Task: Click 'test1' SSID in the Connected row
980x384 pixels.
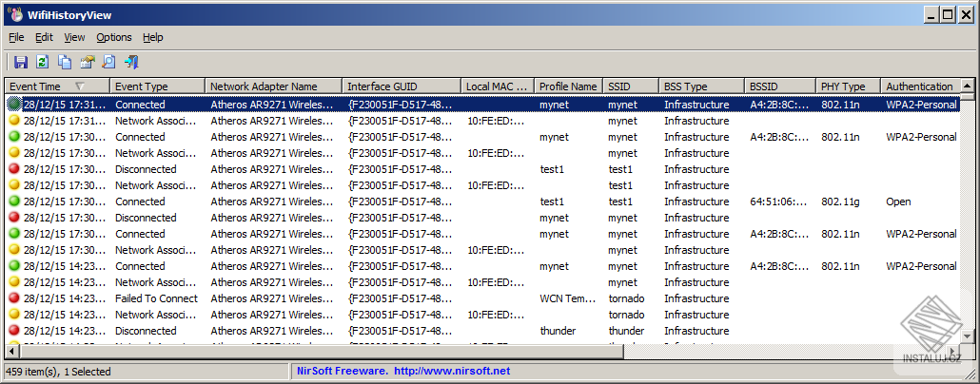Action: coord(620,202)
